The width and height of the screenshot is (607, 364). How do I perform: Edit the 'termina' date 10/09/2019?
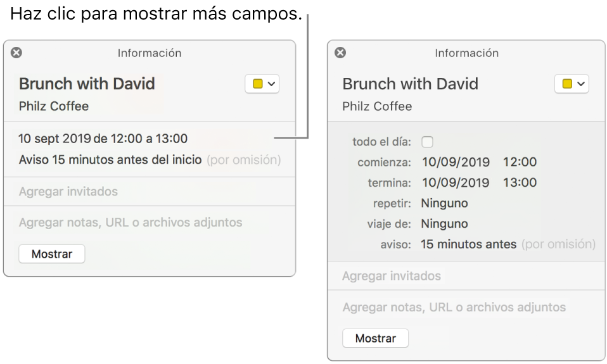(455, 182)
